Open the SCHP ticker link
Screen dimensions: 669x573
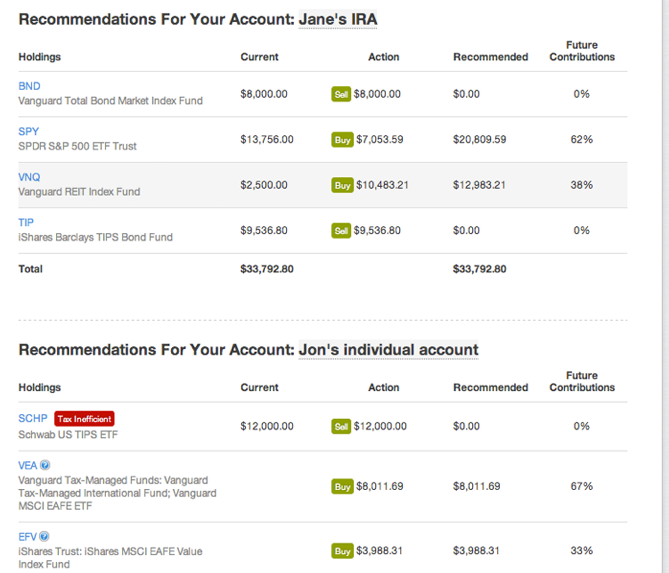(x=33, y=418)
